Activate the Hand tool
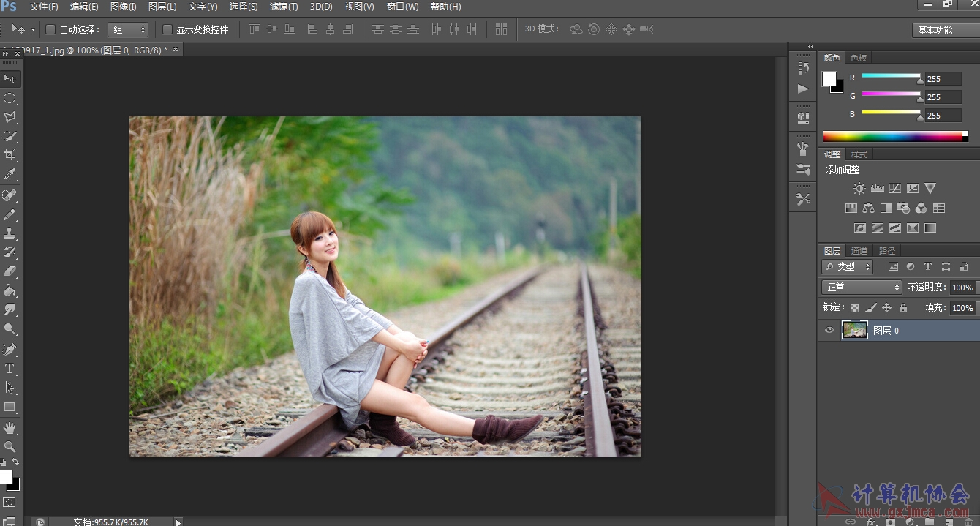 10,427
